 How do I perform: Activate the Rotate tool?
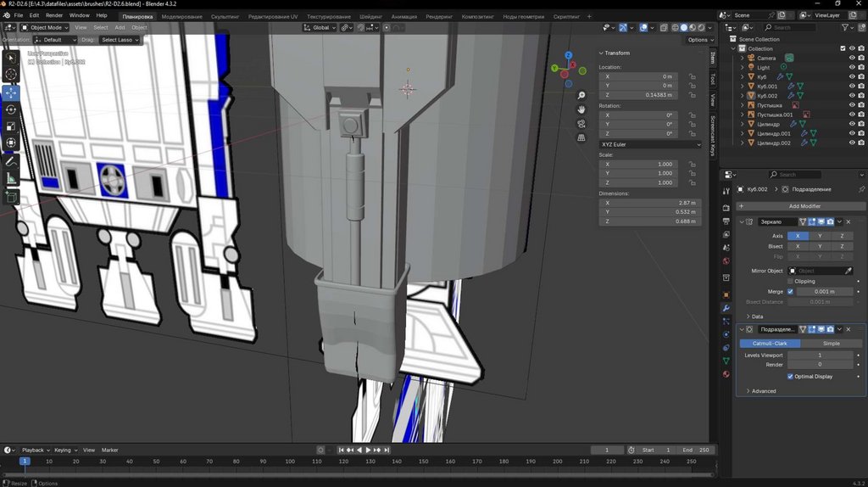pos(11,109)
